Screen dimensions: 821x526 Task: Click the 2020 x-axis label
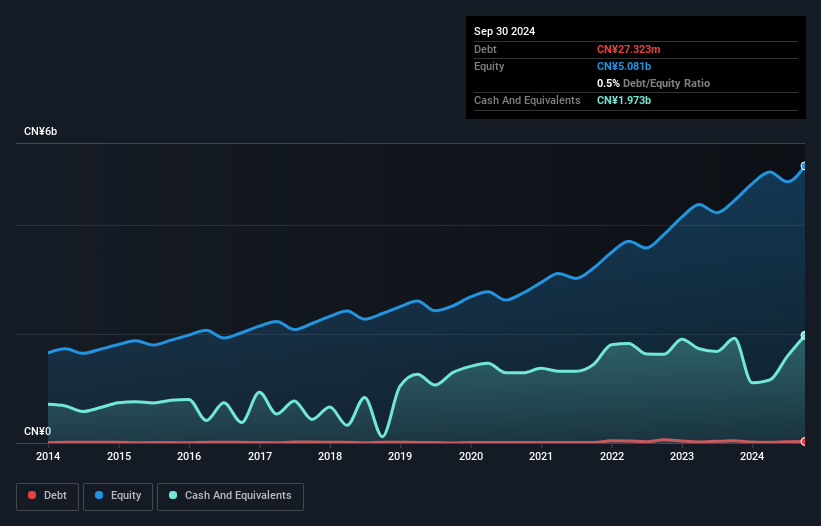(x=471, y=456)
